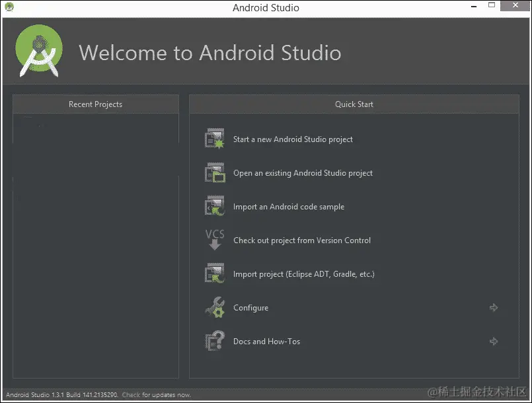Click the large Android Studio logo
532x403 pixels.
pos(39,51)
